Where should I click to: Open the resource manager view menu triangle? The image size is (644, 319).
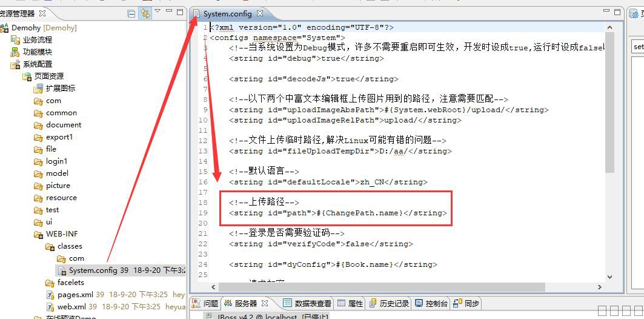click(x=158, y=12)
